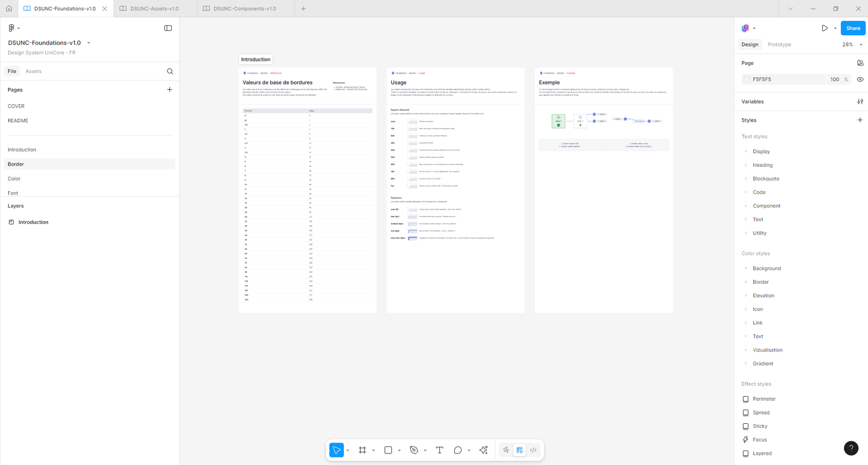This screenshot has height=465, width=868.
Task: Open a new tab with the plus button
Action: (303, 9)
